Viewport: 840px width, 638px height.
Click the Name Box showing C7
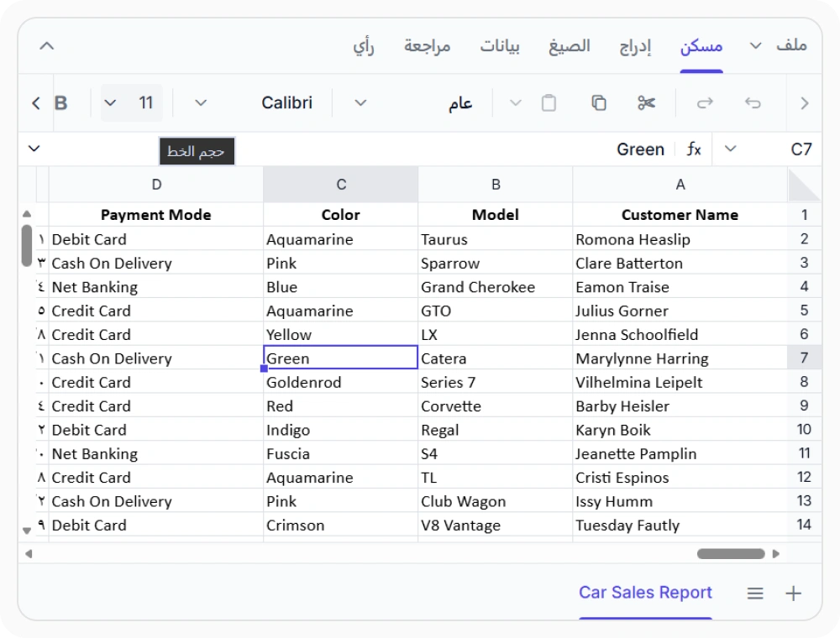pos(801,149)
